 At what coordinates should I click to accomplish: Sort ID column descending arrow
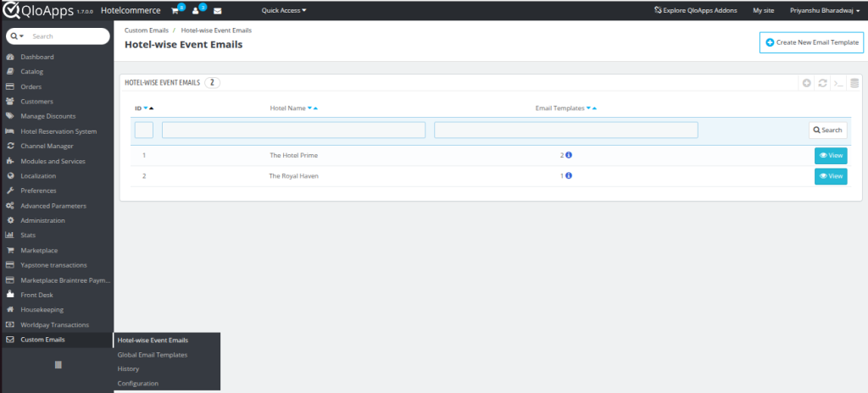146,108
